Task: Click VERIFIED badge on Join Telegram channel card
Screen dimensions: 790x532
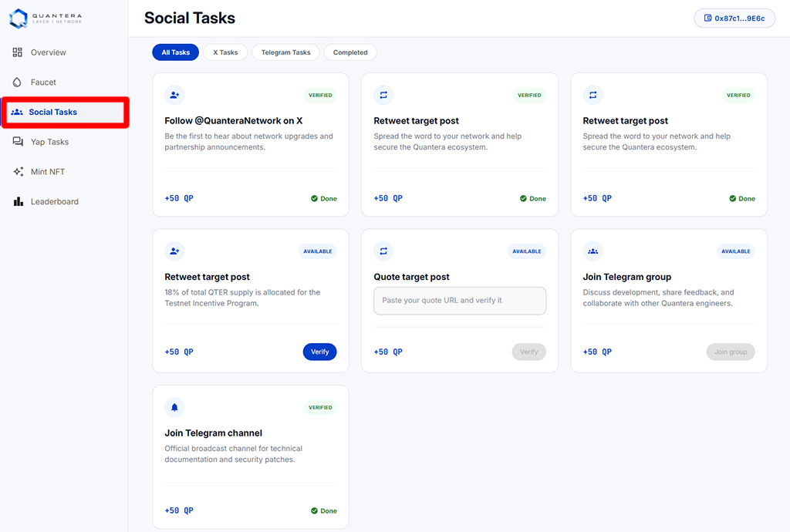Action: [x=320, y=407]
